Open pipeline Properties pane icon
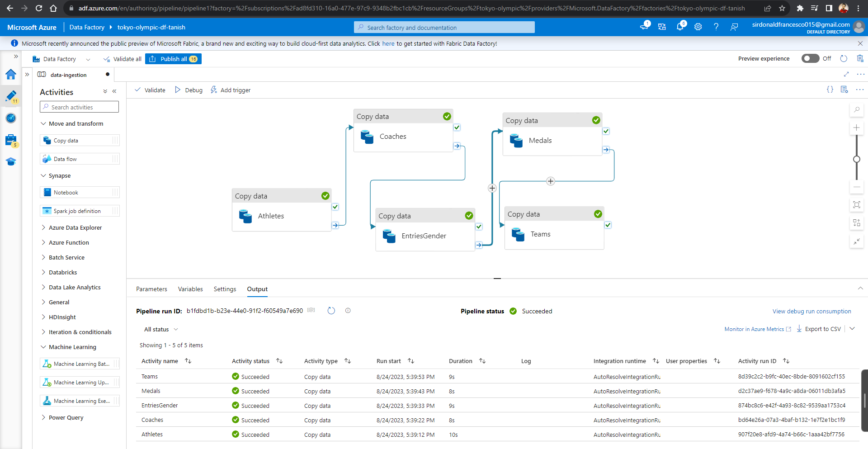The image size is (868, 449). (844, 90)
